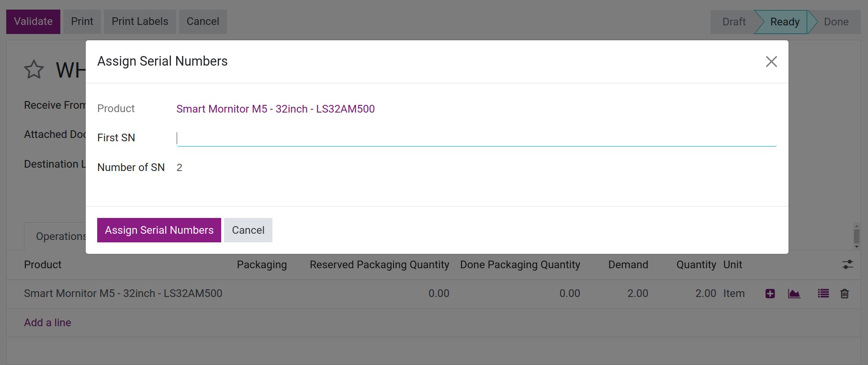Sort by the Quantity column header
This screenshot has width=868, height=365.
point(696,264)
